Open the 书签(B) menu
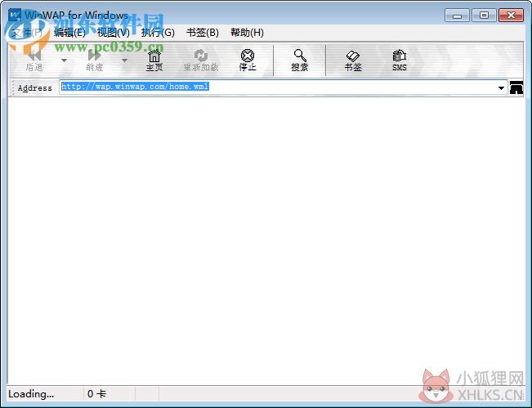This screenshot has width=532, height=408. (203, 33)
